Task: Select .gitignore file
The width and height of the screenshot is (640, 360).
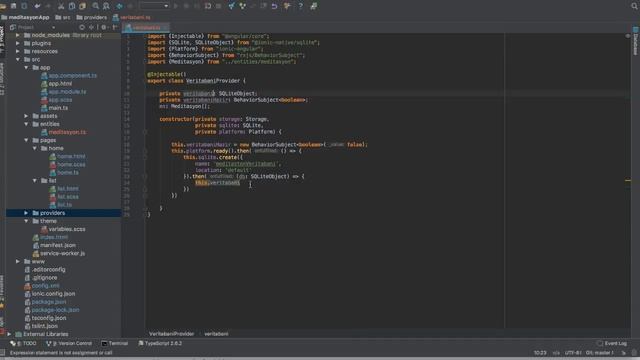Action: point(40,278)
